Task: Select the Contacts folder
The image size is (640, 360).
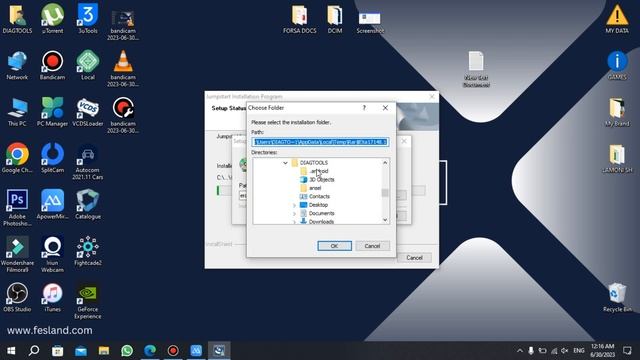Action: click(319, 197)
